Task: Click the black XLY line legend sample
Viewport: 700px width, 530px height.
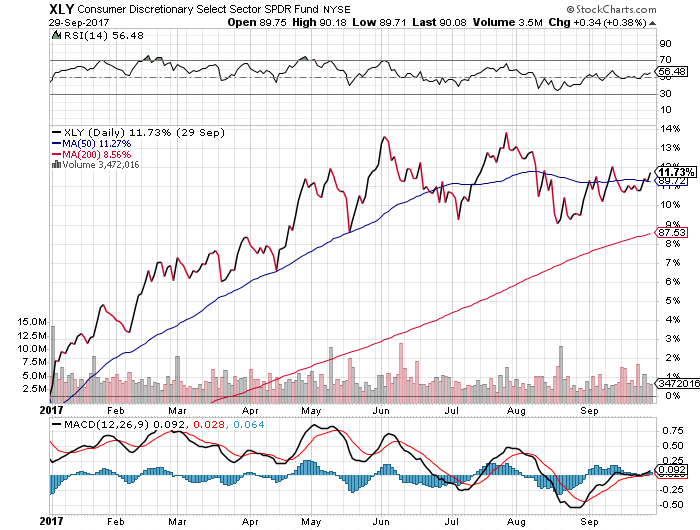Action: point(56,132)
